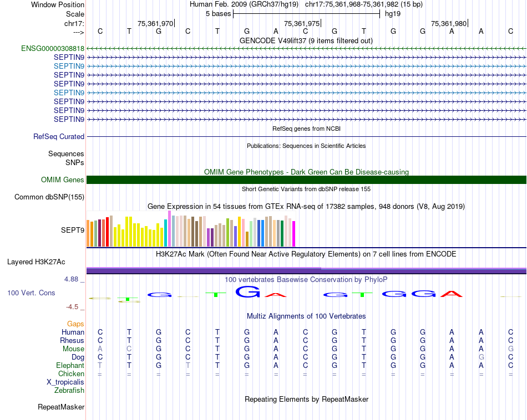Viewport: 527px width, 420px height.
Task: Click the Multiz Alignments of 100 Vertebrates title
Action: tap(306, 316)
